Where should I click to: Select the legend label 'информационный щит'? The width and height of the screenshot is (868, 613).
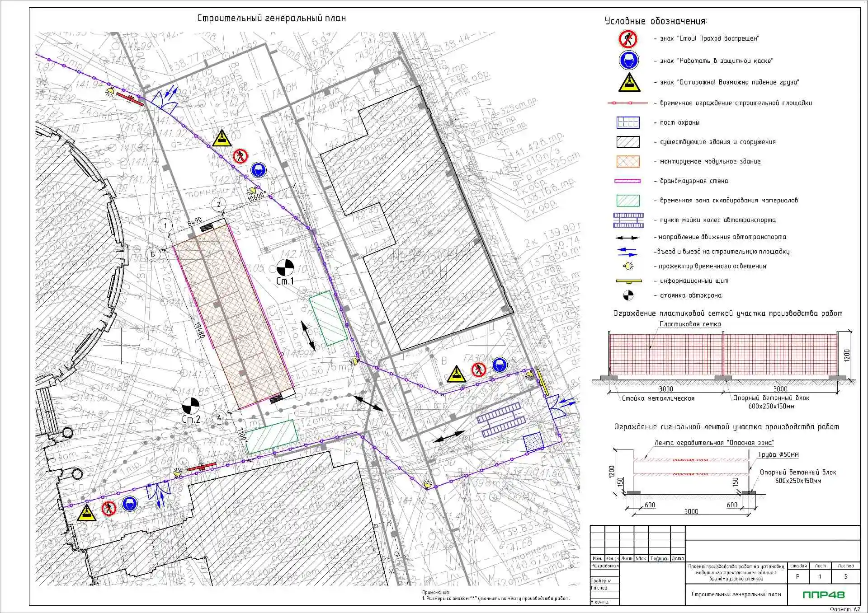click(694, 281)
